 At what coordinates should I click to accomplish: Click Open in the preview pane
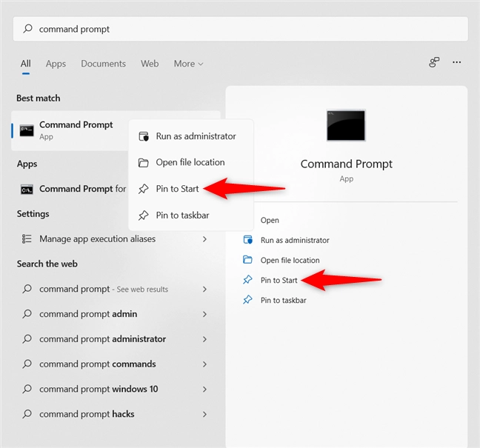click(270, 221)
